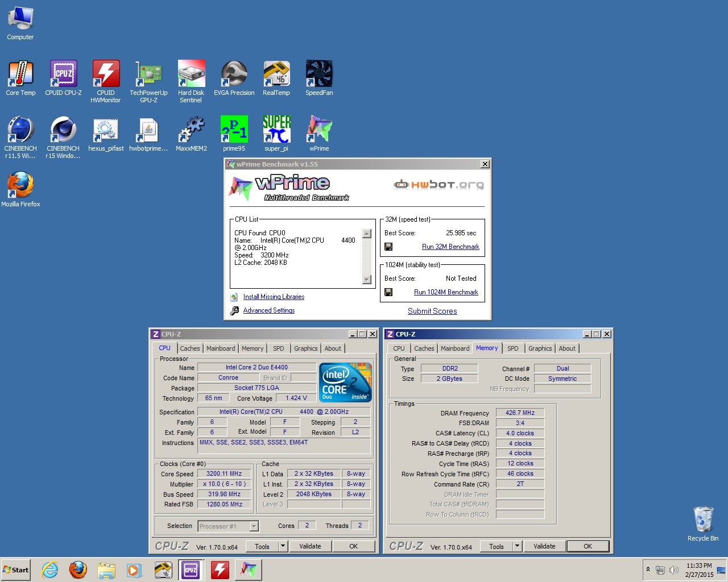Select the CINEBENCH r11.5 desktop icon

[20, 138]
